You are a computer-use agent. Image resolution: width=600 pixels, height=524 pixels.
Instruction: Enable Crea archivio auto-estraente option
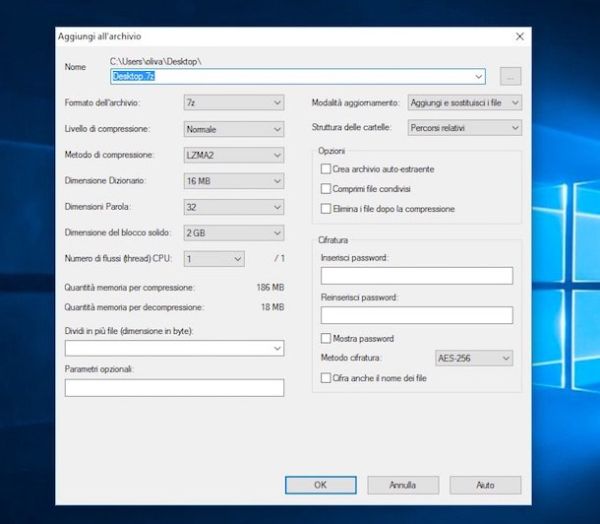pos(325,170)
